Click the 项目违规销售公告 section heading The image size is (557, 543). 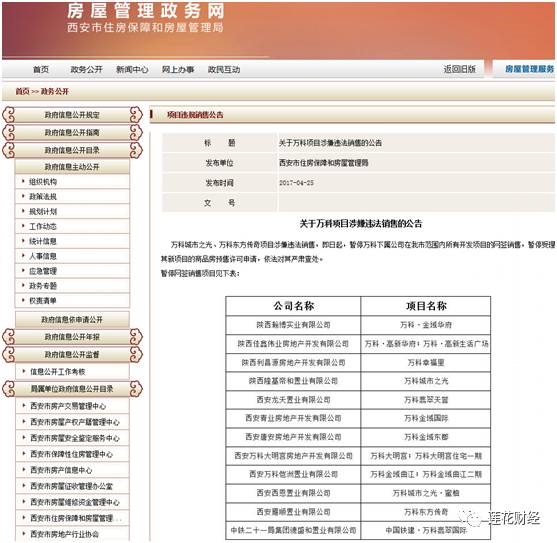[195, 115]
